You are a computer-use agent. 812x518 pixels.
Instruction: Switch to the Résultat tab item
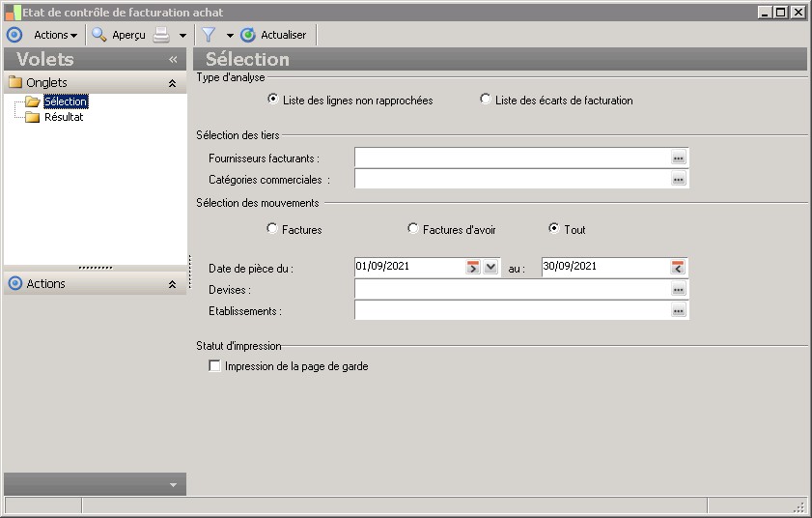(x=64, y=117)
